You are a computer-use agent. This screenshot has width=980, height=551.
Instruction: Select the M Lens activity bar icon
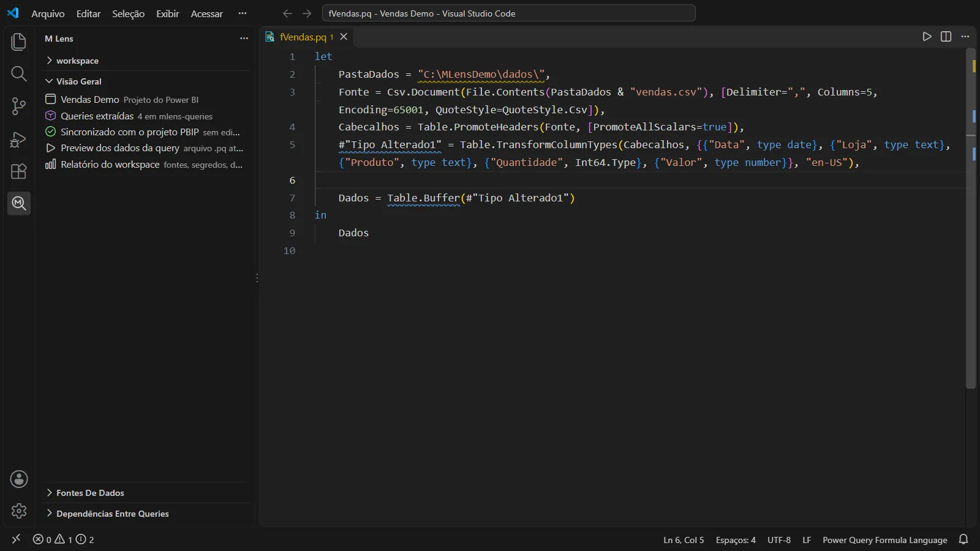coord(19,203)
